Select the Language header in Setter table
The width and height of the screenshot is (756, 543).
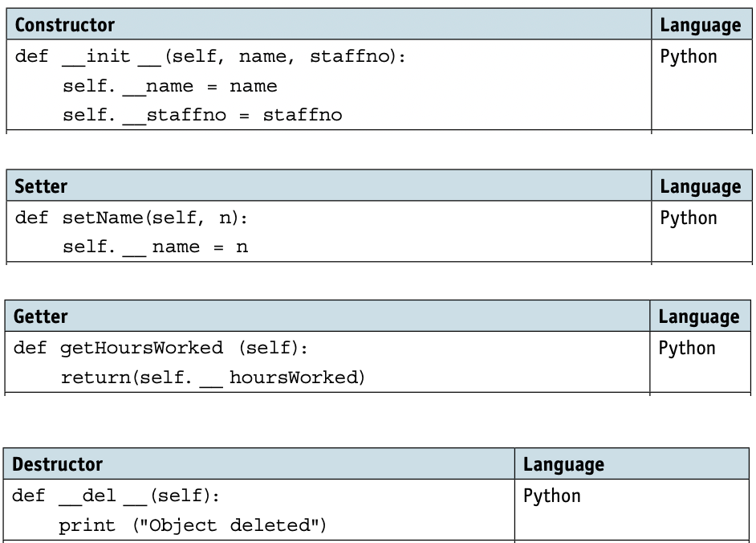coord(701,187)
